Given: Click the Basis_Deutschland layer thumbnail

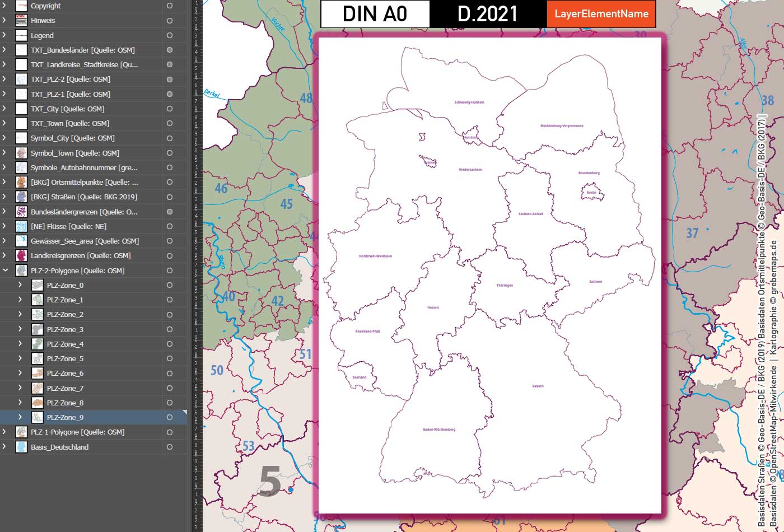Looking at the screenshot, I should tap(21, 446).
